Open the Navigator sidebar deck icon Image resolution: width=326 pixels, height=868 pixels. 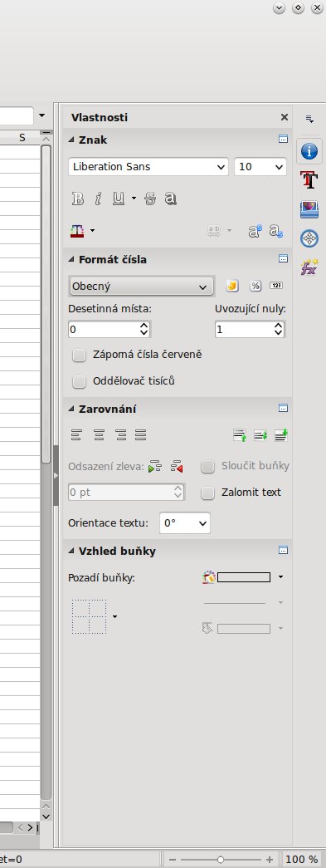tap(309, 238)
